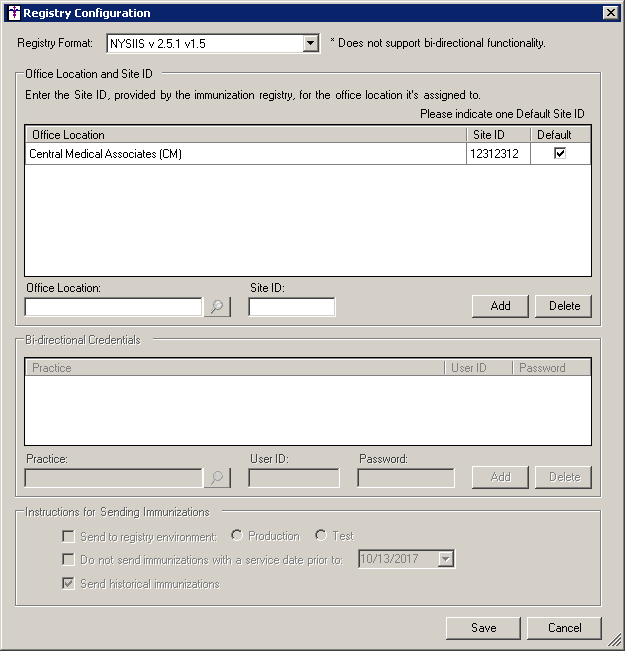Viewport: 625px width, 651px height.
Task: Click the Office Location column header
Action: click(x=245, y=135)
